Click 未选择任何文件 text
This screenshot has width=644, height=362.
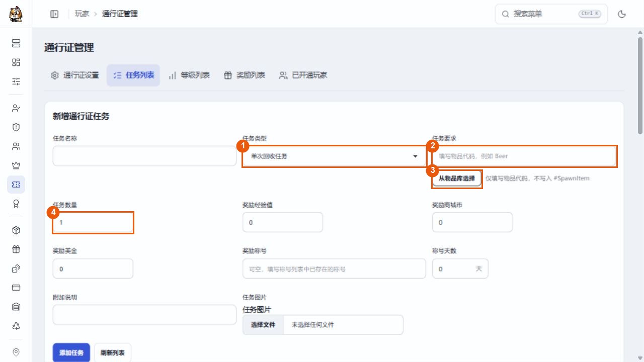click(313, 325)
